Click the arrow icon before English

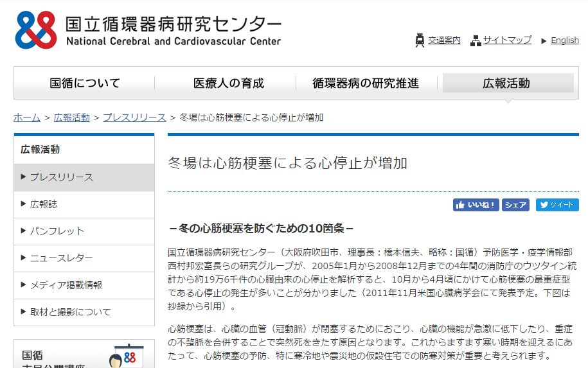(x=544, y=41)
